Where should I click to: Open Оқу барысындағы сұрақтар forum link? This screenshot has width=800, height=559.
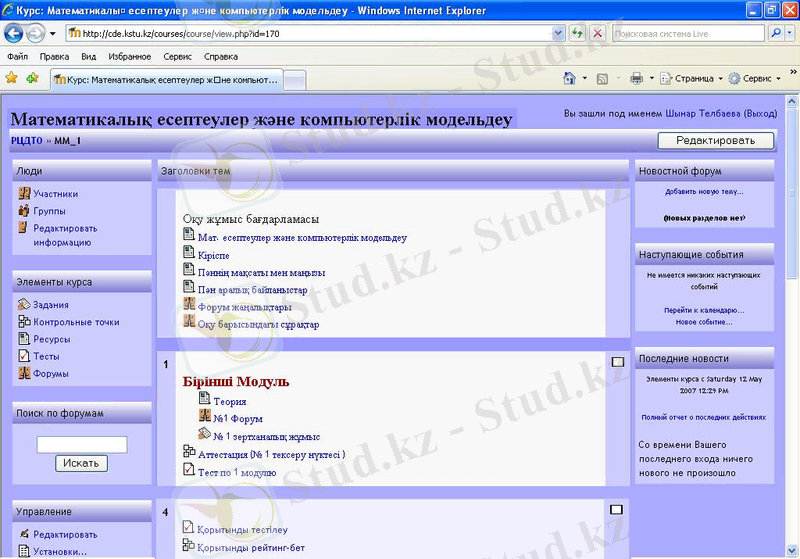(258, 324)
